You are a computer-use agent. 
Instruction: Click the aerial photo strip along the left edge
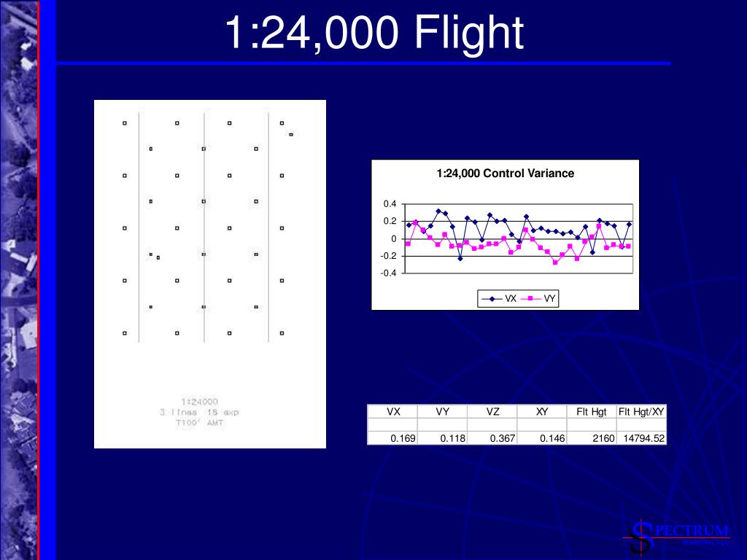click(19, 280)
